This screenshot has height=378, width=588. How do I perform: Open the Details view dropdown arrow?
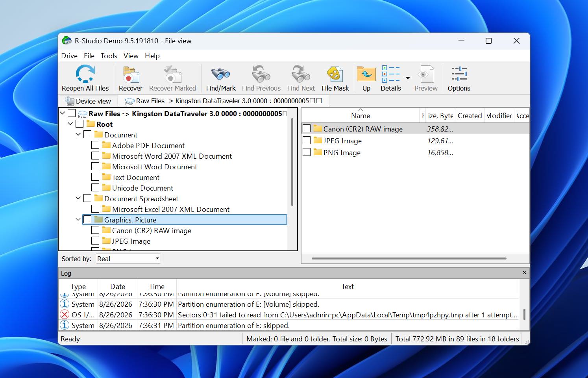pos(408,78)
